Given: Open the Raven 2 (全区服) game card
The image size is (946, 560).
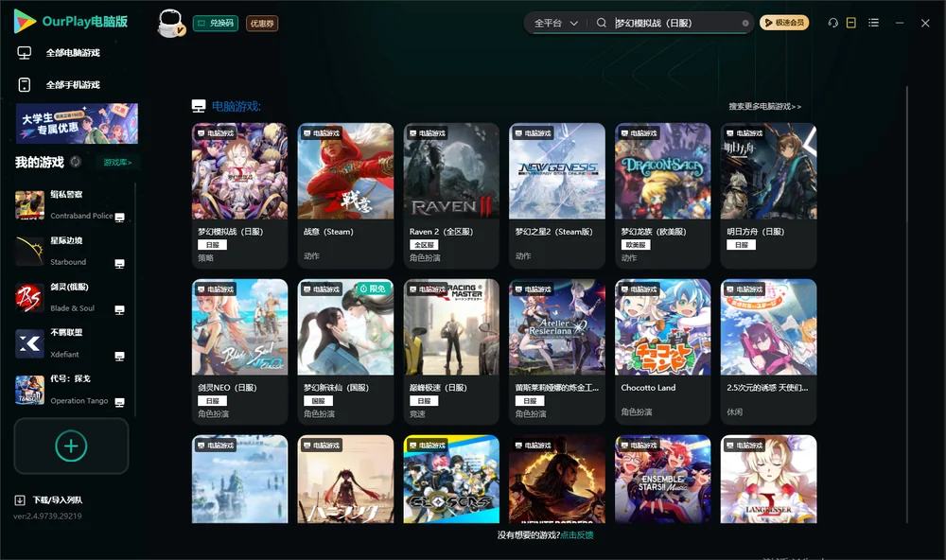Looking at the screenshot, I should [x=451, y=196].
